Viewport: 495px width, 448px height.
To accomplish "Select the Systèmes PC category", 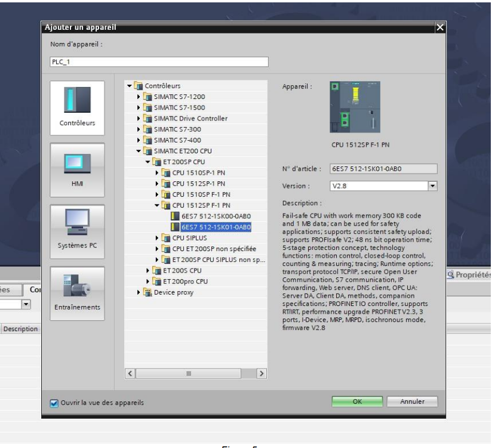I will [77, 231].
